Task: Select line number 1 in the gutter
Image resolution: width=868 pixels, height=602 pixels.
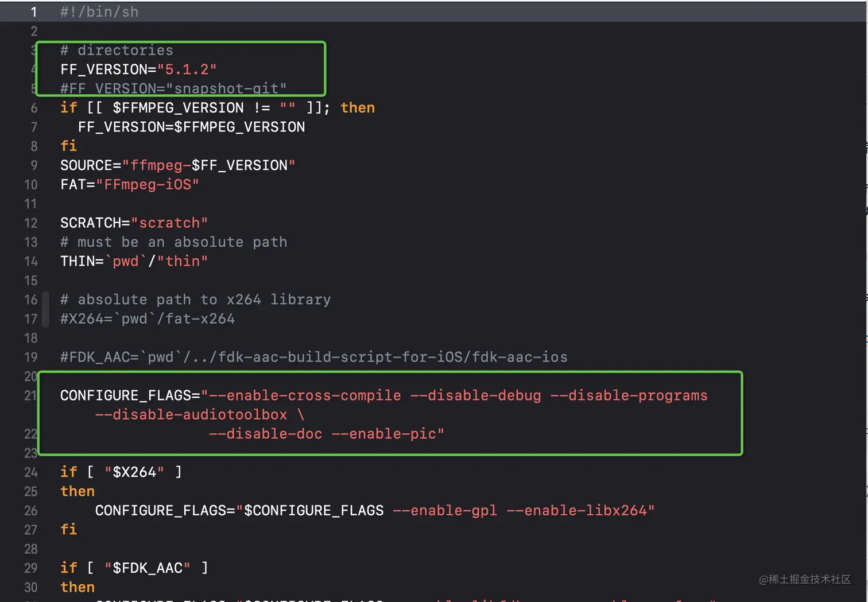Action: 34,12
